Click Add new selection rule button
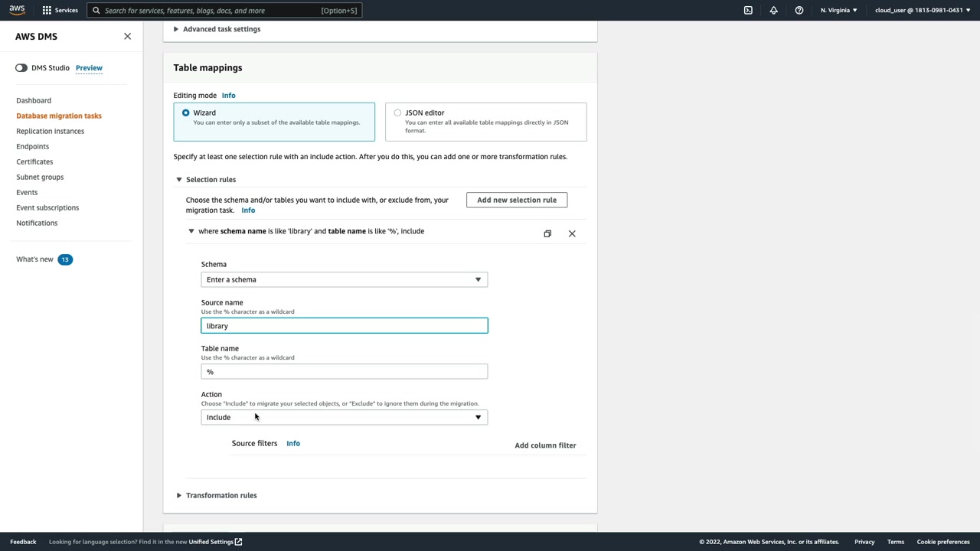Image resolution: width=980 pixels, height=551 pixels. click(x=517, y=200)
